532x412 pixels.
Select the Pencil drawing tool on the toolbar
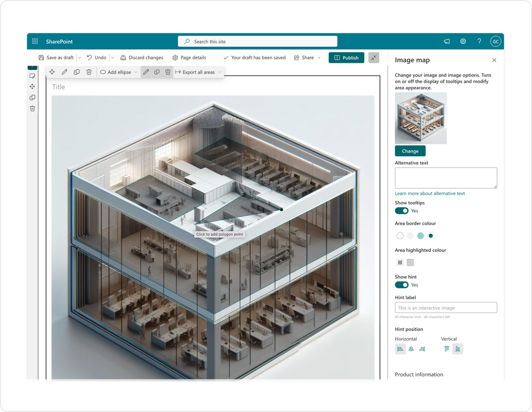tap(64, 72)
